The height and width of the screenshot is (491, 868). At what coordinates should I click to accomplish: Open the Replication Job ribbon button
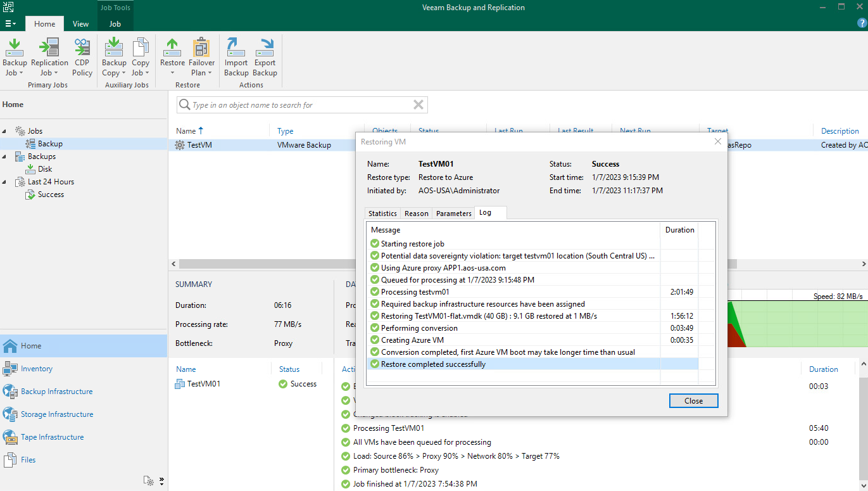pos(49,57)
